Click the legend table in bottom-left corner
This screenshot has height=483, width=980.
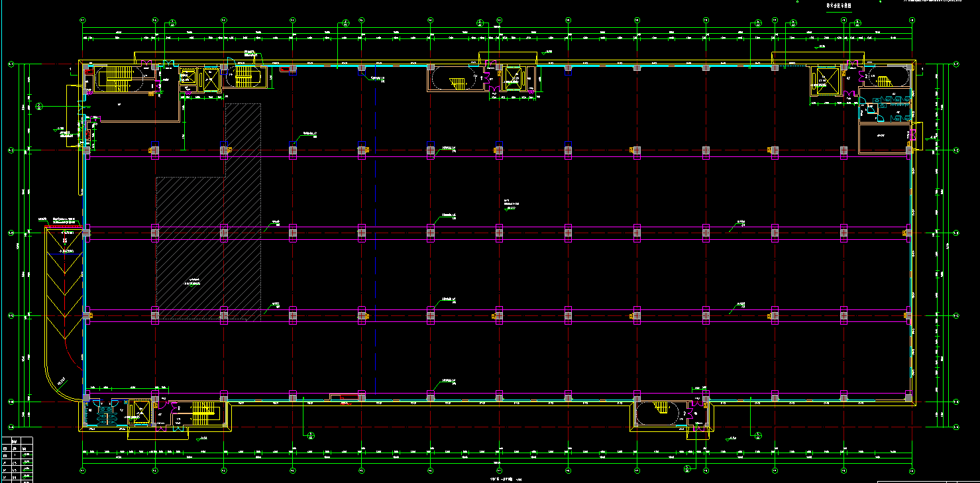pos(17,458)
